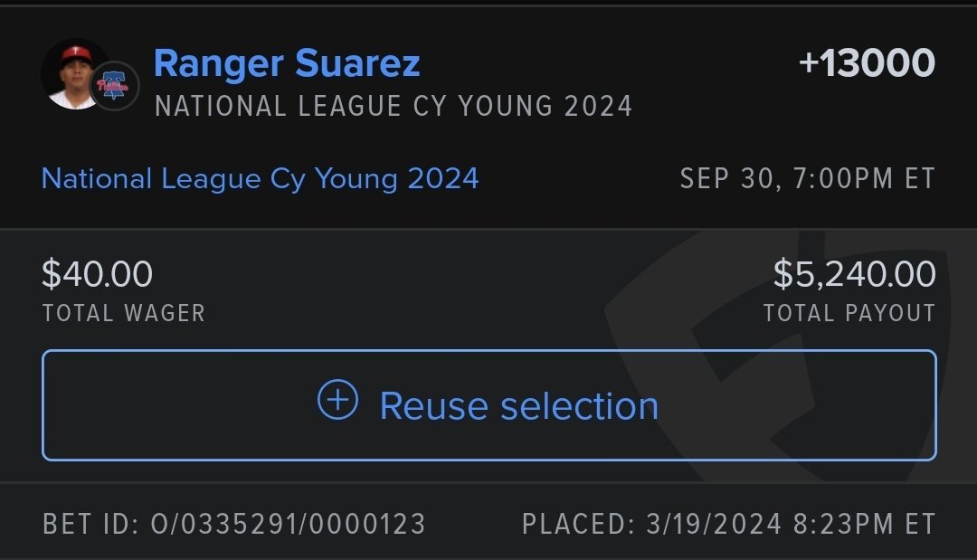Tap the 3/19/2024 8:23PM placed timestamp
Screen dimensions: 977x560
[789, 524]
